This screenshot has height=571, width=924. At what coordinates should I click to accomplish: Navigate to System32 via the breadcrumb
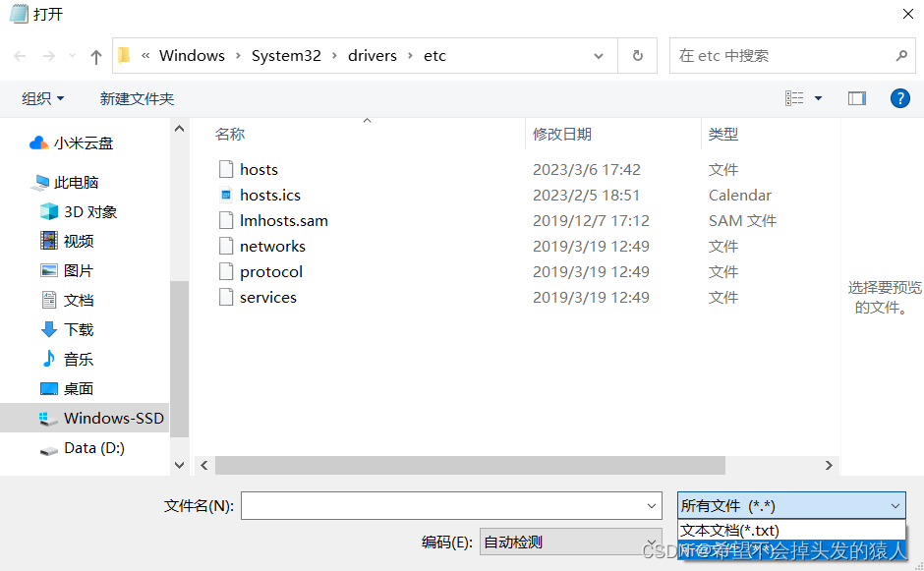(x=286, y=56)
